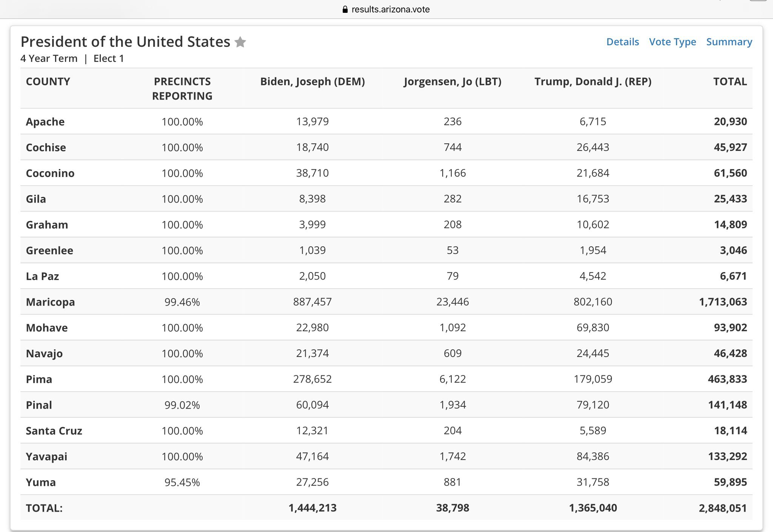Click Biden's 12,321 Santa Cruz vote count
Viewport: 773px width, 532px height.
(313, 431)
